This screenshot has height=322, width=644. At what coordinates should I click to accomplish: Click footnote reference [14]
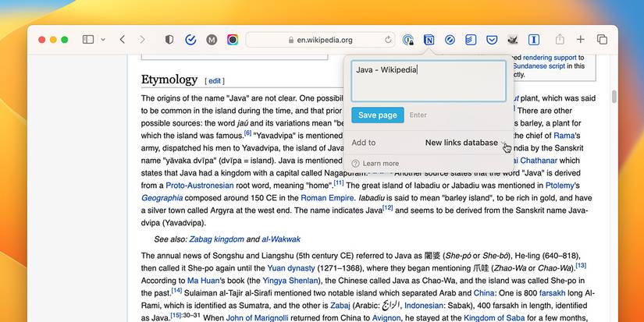176,290
